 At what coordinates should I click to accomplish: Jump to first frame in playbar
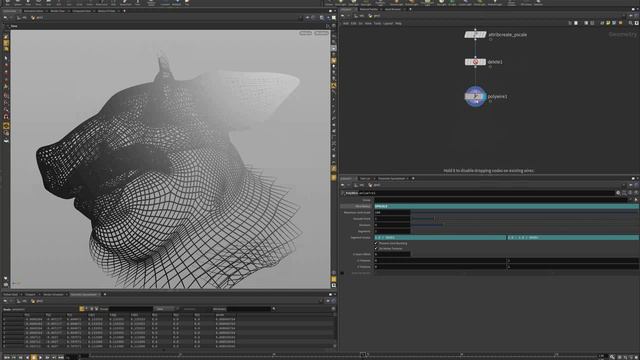click(7, 357)
